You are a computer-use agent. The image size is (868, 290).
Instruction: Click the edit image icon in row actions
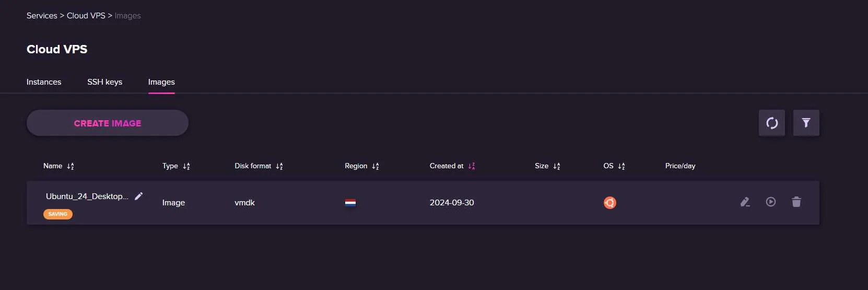[745, 202]
